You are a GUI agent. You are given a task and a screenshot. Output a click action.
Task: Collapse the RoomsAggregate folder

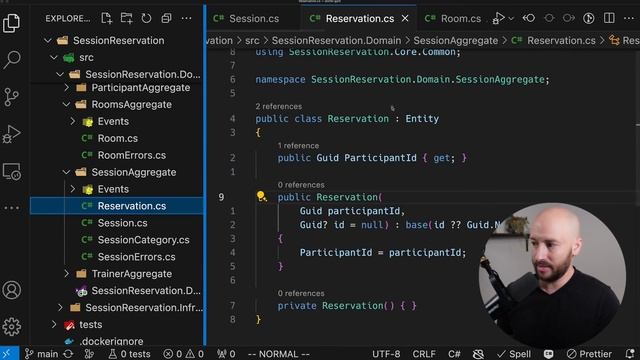[x=67, y=104]
